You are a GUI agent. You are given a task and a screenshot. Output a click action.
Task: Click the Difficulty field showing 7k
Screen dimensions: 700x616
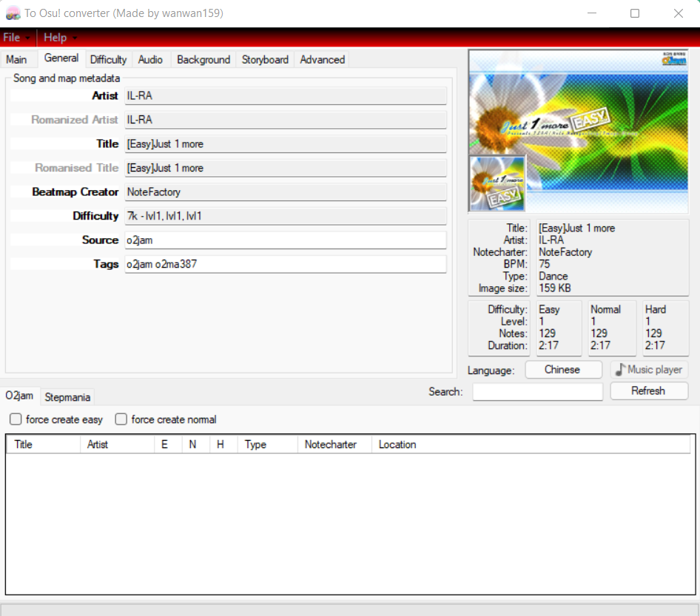[286, 217]
